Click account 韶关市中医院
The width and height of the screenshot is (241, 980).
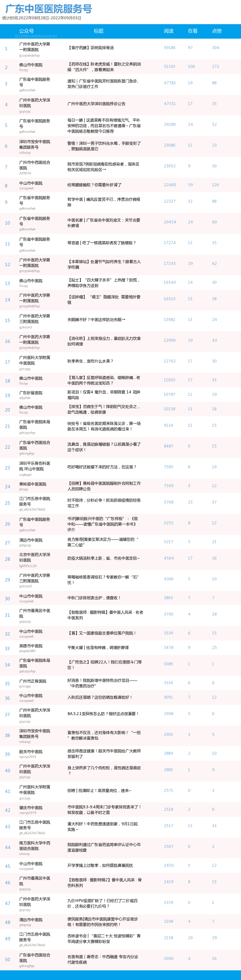click(x=31, y=751)
